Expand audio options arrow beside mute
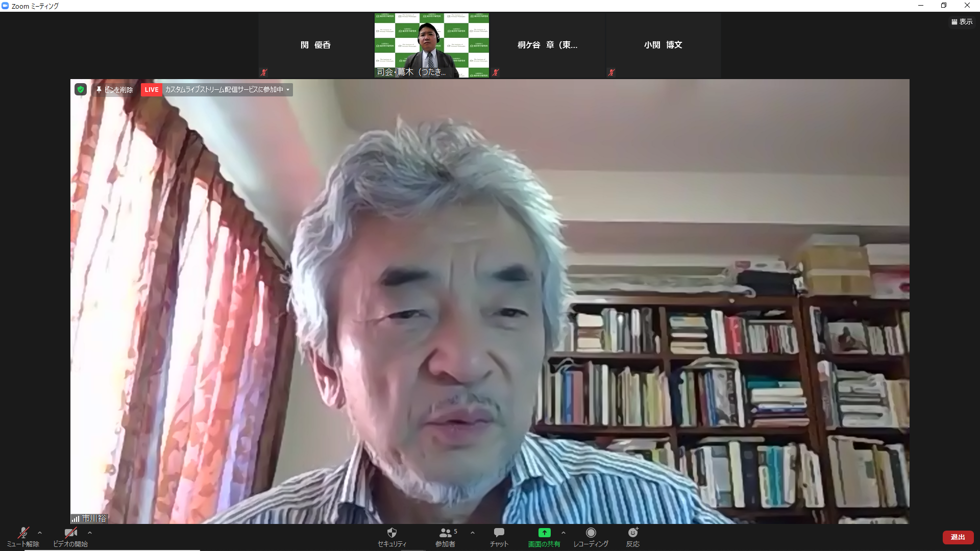Image resolution: width=980 pixels, height=551 pixels. pos(40,533)
